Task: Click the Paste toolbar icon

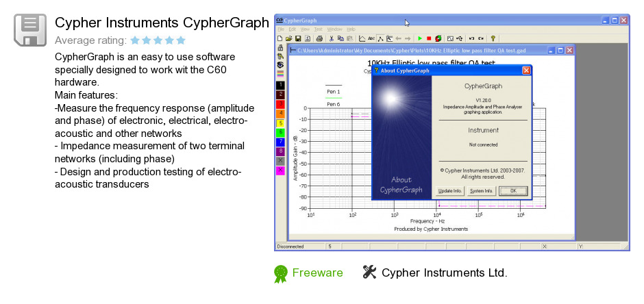Action: pyautogui.click(x=349, y=38)
